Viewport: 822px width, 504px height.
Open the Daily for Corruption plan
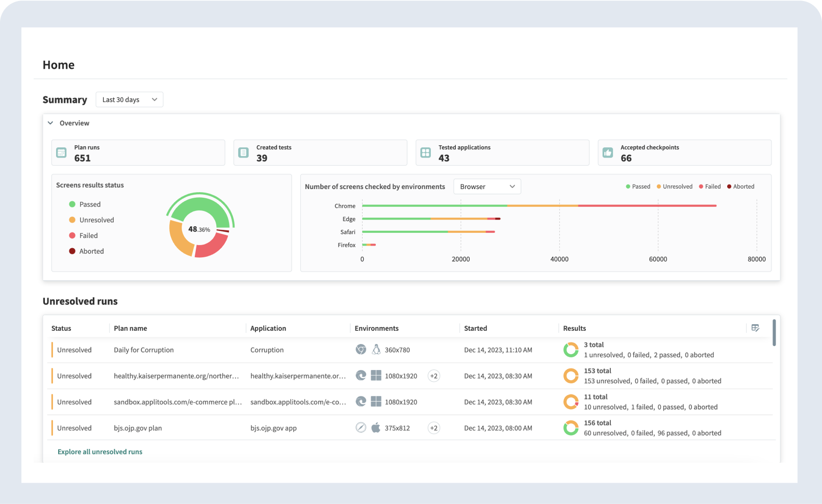[144, 350]
